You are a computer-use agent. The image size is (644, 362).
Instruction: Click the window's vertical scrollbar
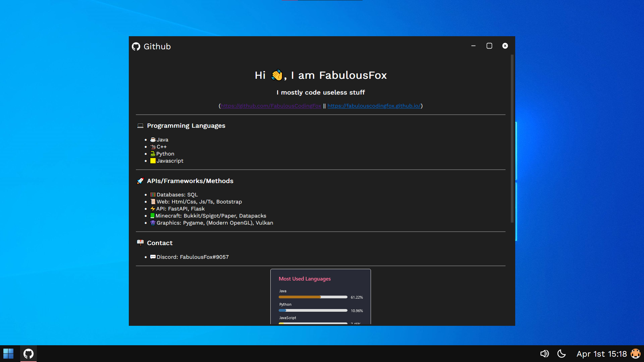click(512, 139)
